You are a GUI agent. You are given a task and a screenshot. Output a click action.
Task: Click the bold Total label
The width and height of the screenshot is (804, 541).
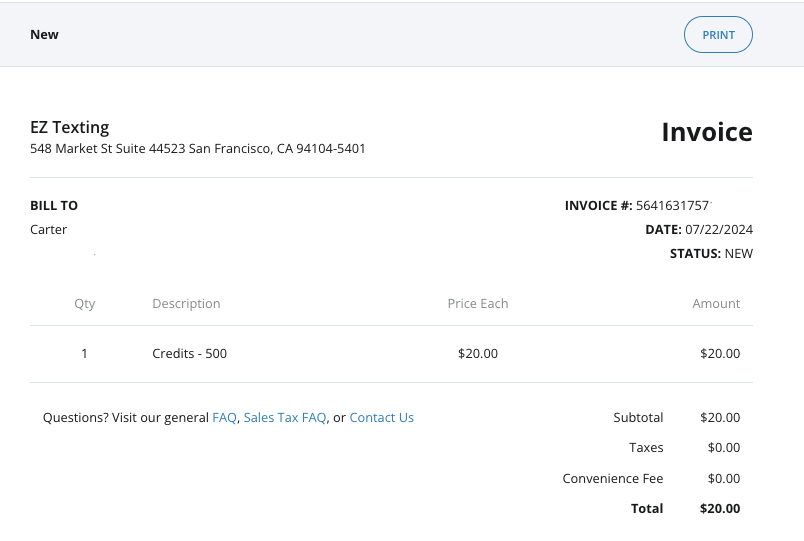point(647,508)
